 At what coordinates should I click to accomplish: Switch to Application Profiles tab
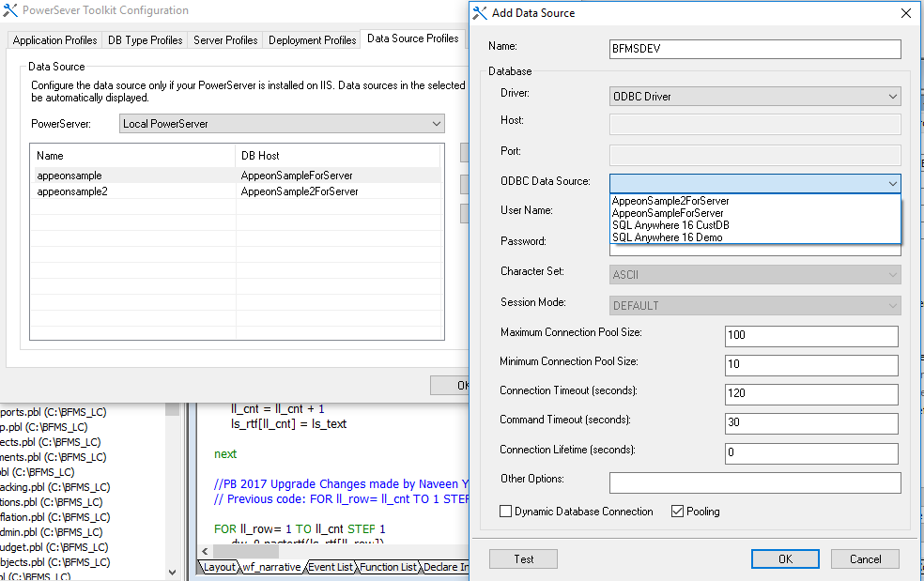[54, 40]
